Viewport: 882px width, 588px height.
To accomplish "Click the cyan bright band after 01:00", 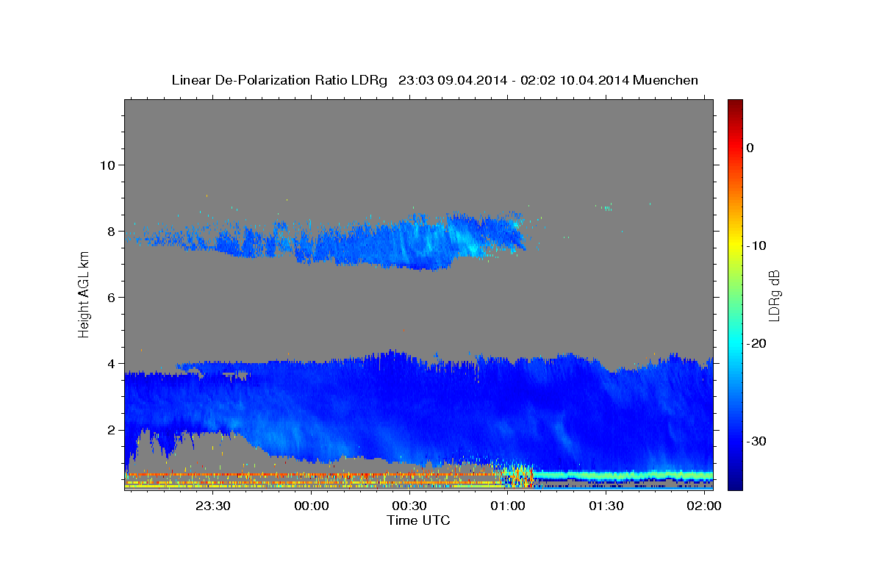I will (x=623, y=475).
